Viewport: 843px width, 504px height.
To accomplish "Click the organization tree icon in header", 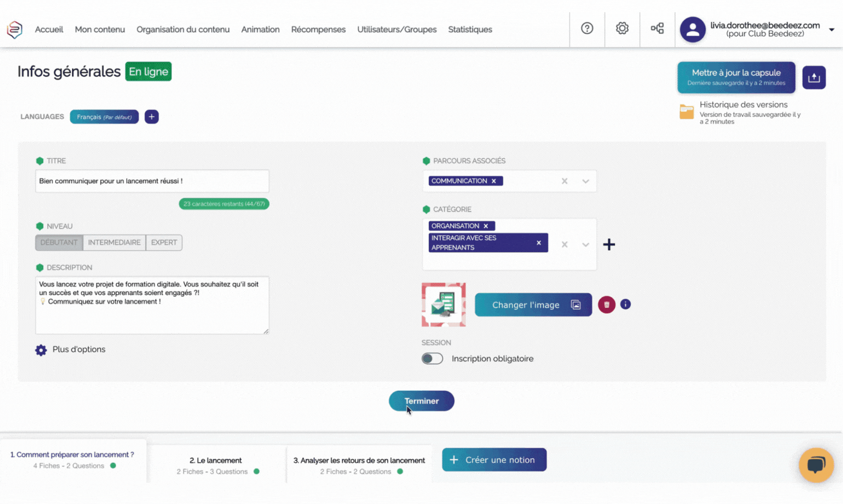I will point(657,28).
